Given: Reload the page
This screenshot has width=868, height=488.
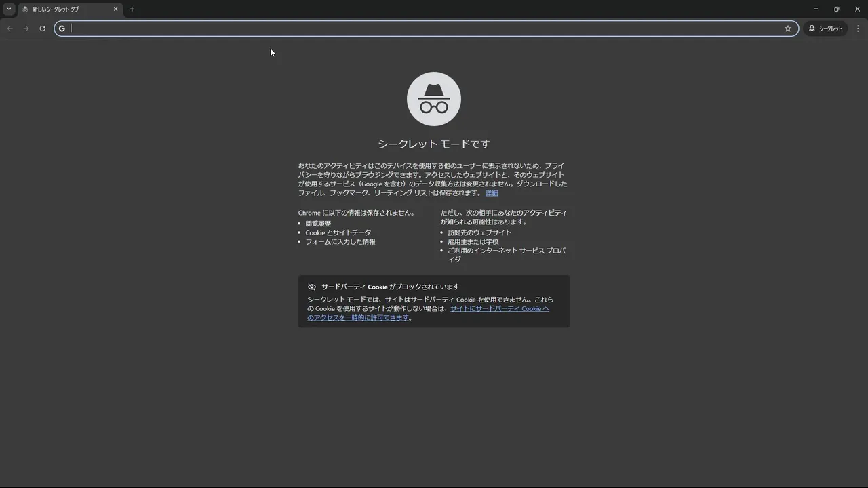Looking at the screenshot, I should pos(42,28).
